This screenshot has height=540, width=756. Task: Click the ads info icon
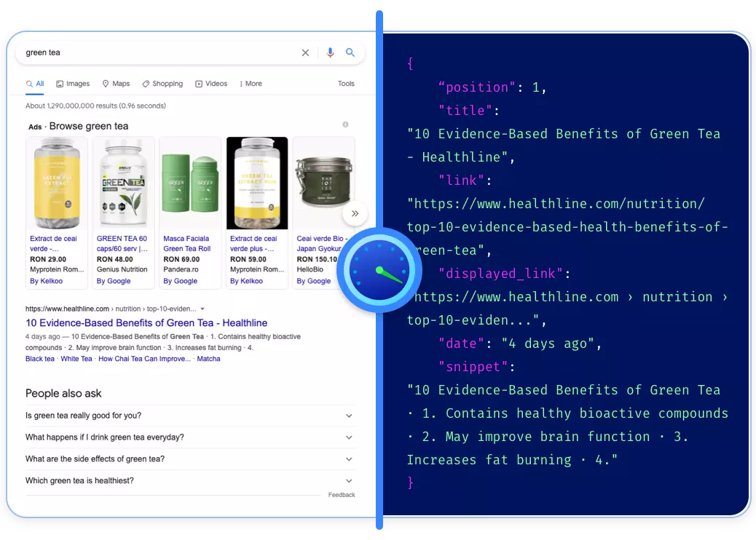click(345, 124)
